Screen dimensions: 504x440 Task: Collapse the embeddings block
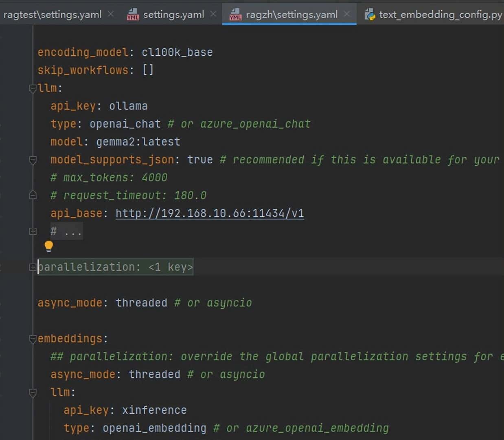33,339
